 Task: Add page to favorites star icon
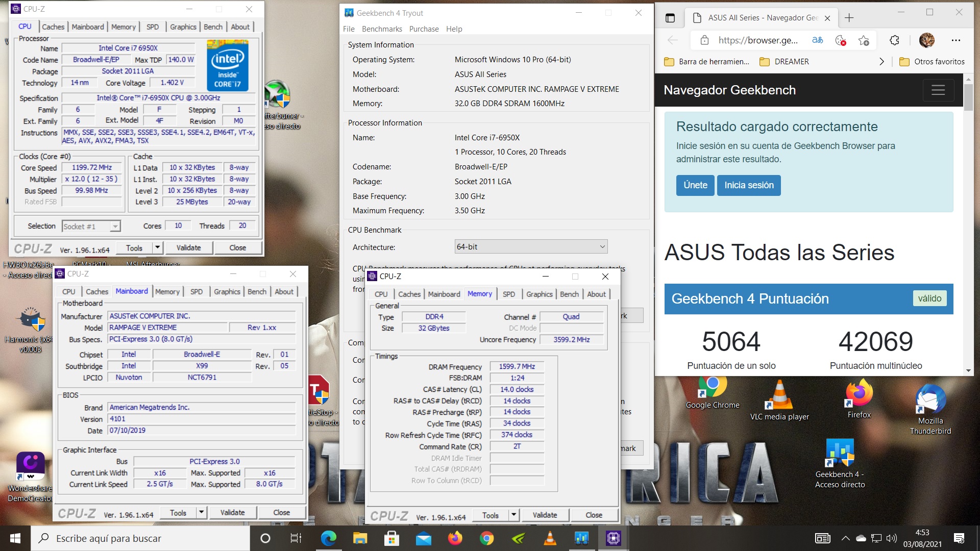point(864,40)
